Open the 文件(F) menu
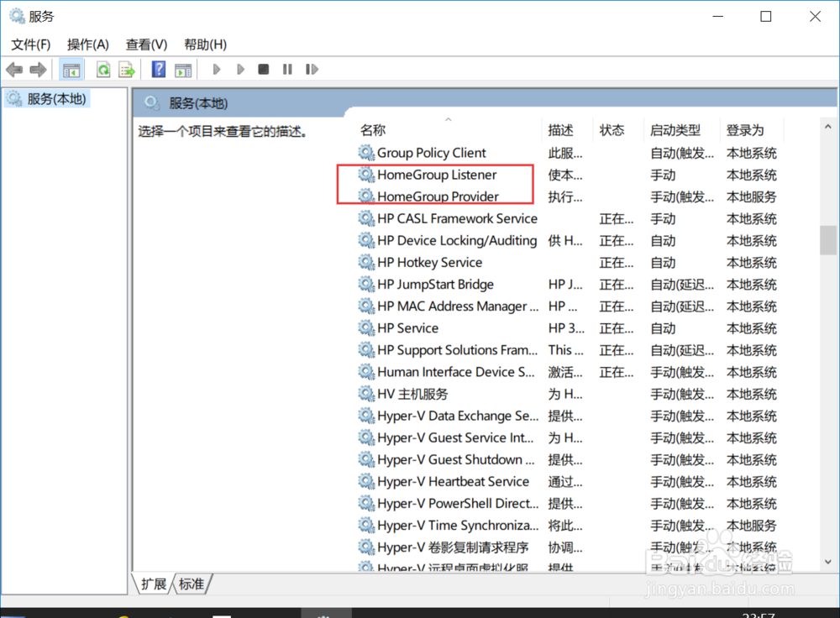This screenshot has width=840, height=618. click(x=30, y=44)
